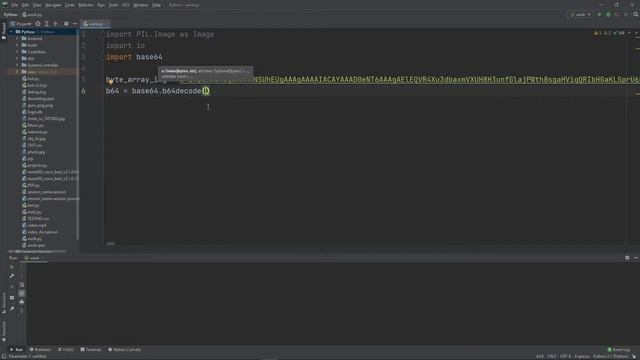The image size is (640, 360).
Task: Select login.db file in tree
Action: (x=32, y=112)
